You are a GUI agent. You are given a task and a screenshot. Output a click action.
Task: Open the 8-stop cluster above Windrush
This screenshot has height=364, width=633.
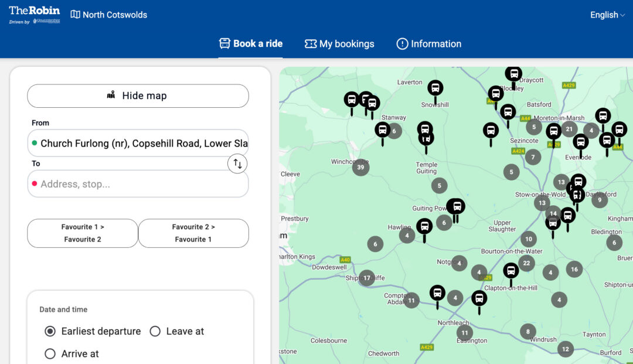[528, 332]
